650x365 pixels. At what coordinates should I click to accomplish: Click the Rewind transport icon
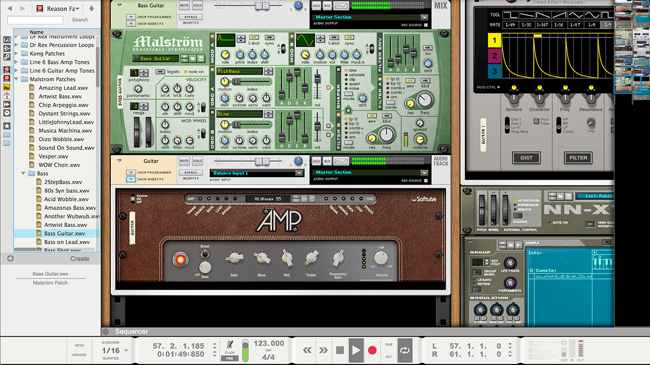click(307, 350)
